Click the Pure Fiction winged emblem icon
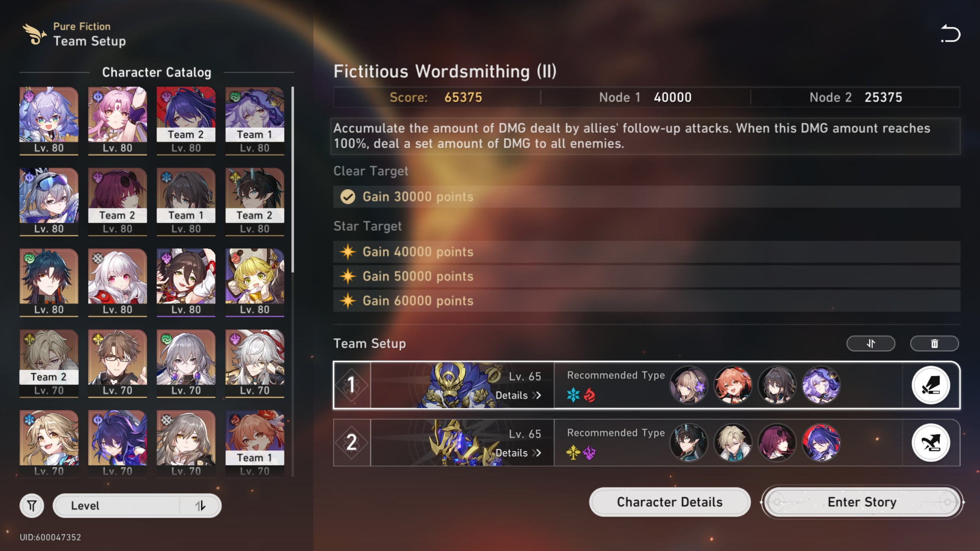The height and width of the screenshot is (551, 980). [34, 34]
